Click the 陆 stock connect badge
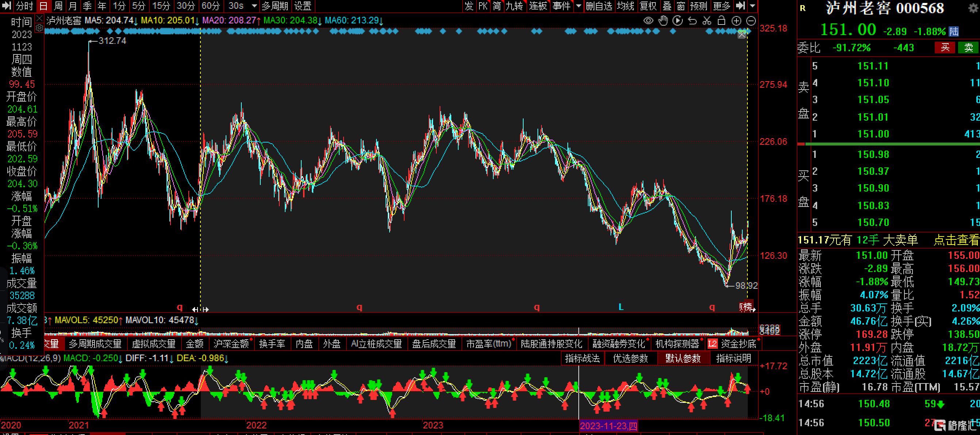The image size is (980, 435). pos(954,31)
